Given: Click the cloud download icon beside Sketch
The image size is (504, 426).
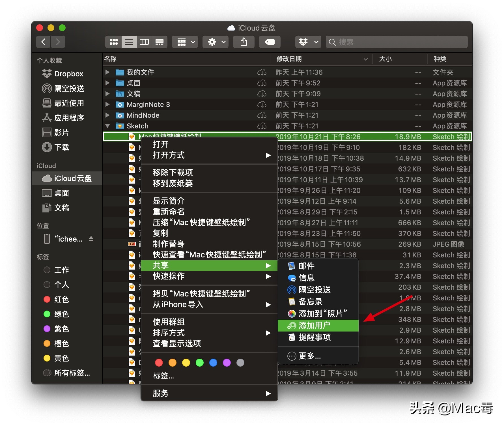Looking at the screenshot, I should click(262, 126).
